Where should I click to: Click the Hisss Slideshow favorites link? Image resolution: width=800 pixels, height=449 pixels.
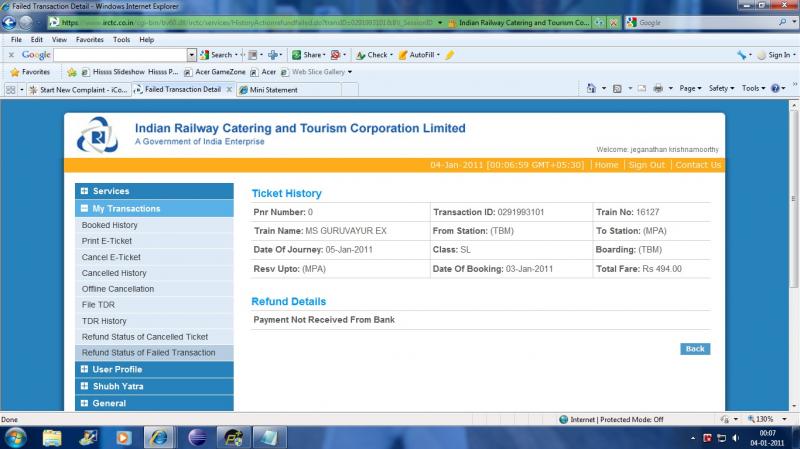[x=130, y=72]
